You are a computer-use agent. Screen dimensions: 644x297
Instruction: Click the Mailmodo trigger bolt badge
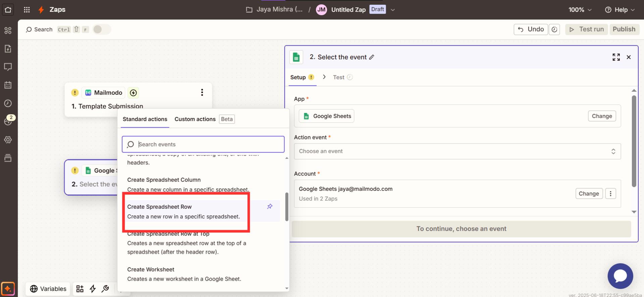133,93
